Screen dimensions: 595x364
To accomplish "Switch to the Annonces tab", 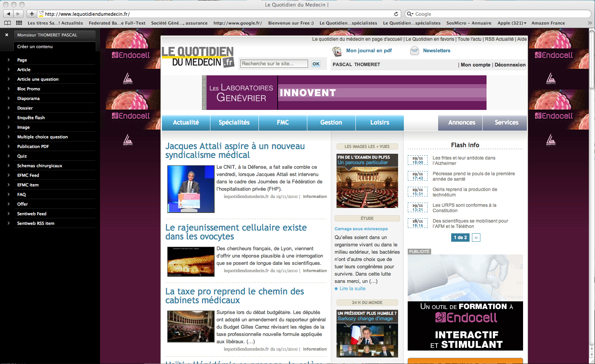I will click(462, 123).
